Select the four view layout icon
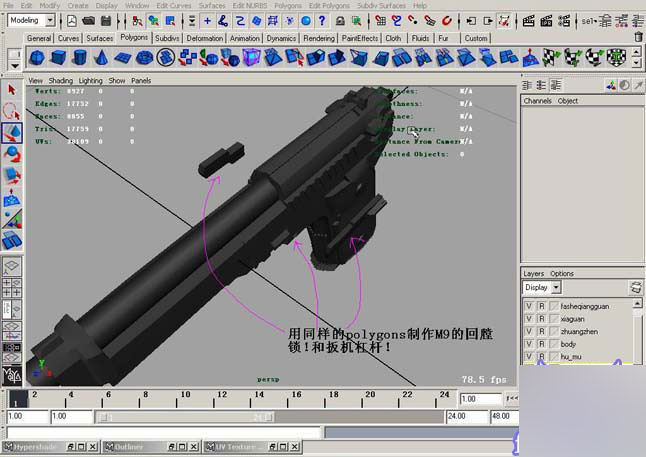Viewport: 646px width, 457px height. 12,288
